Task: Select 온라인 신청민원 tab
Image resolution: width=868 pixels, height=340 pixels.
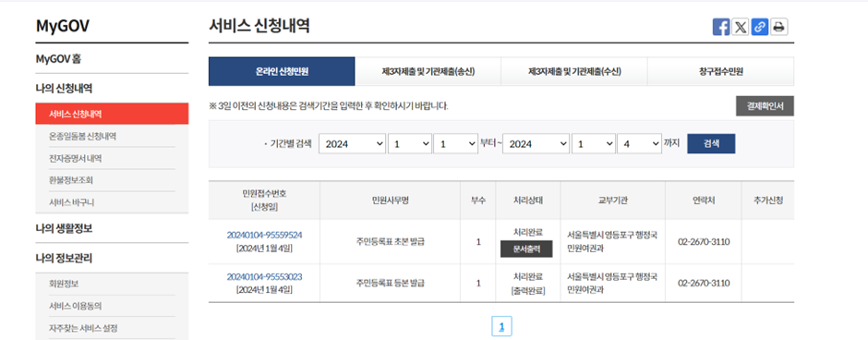Action: (282, 71)
